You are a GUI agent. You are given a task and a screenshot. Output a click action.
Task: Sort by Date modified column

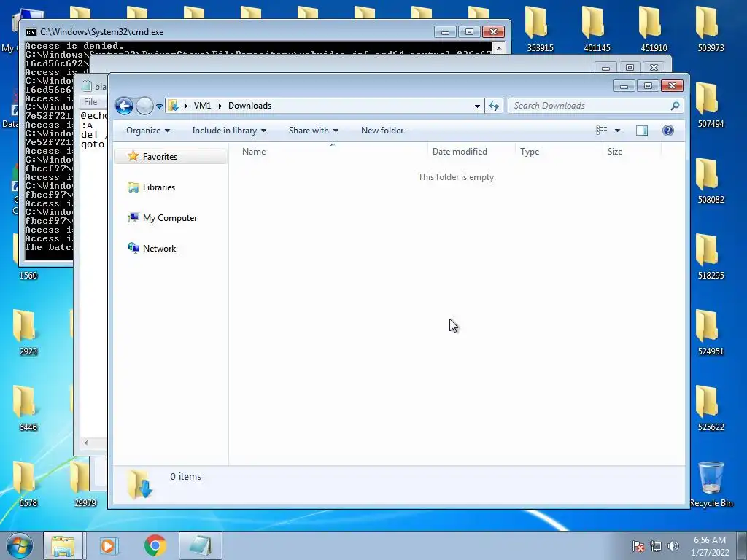pyautogui.click(x=460, y=152)
